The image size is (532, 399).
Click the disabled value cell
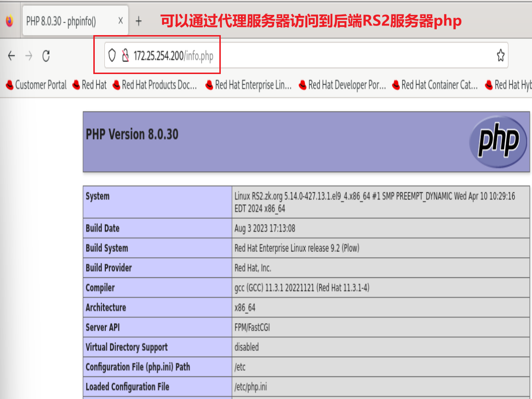246,347
